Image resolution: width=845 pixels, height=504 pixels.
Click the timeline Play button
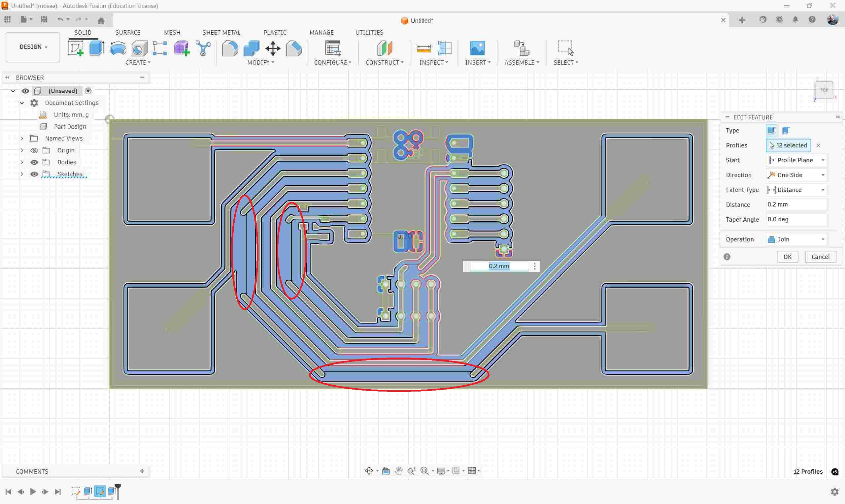tap(33, 492)
